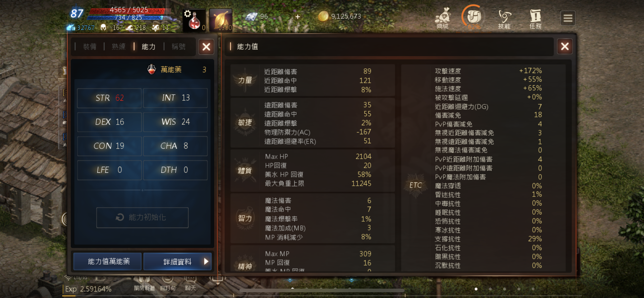This screenshot has width=644, height=298.
Task: Click the 能力初始化 reset button
Action: 142,217
